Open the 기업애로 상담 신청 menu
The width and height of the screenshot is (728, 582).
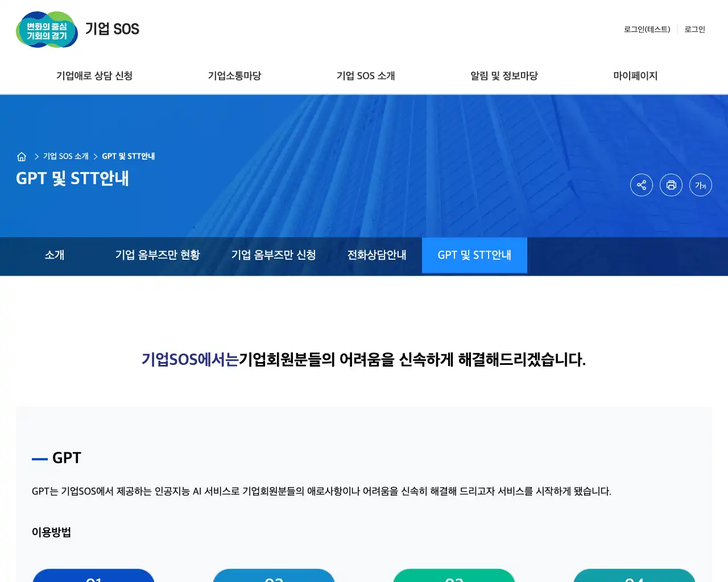(94, 76)
